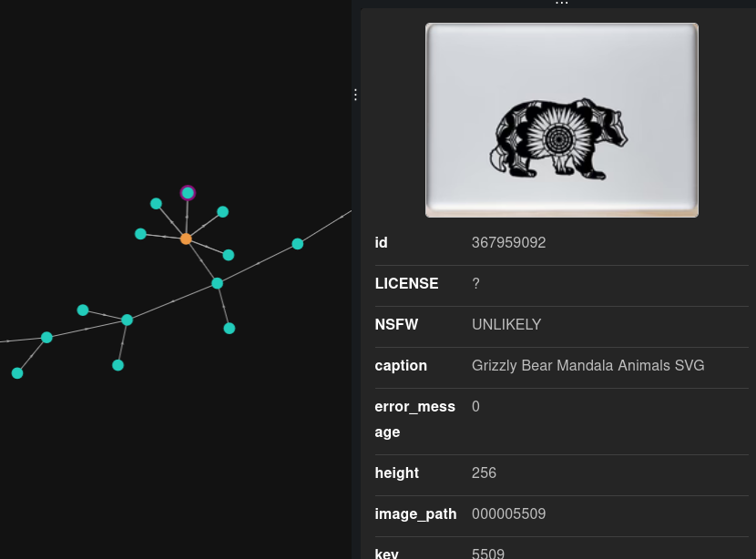Click the bottom-left teal leaf node

(17, 373)
